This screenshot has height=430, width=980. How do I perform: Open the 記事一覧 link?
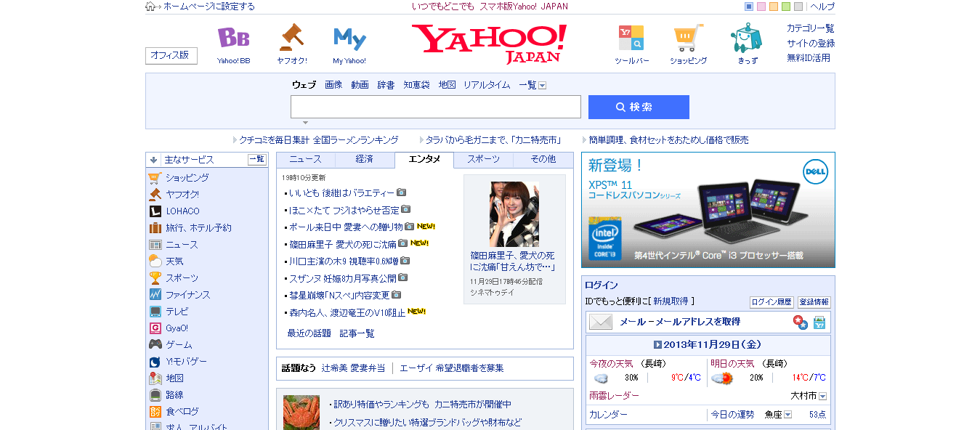(357, 333)
